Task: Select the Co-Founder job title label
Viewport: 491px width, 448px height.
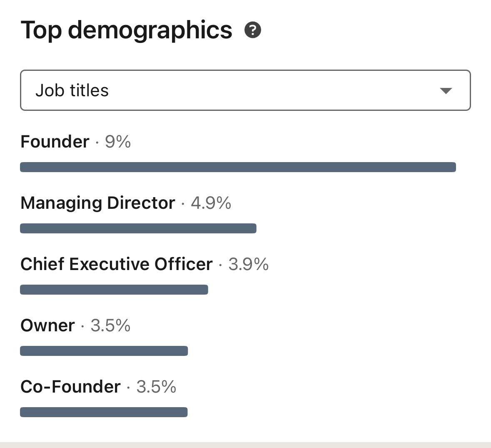Action: (71, 387)
